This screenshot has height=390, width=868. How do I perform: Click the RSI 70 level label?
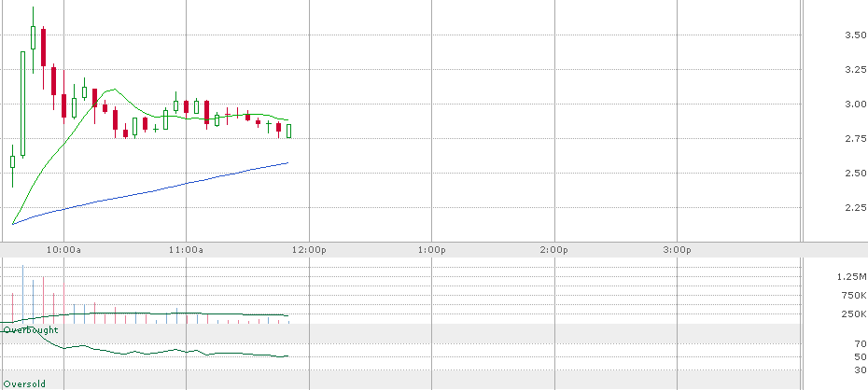pyautogui.click(x=861, y=344)
